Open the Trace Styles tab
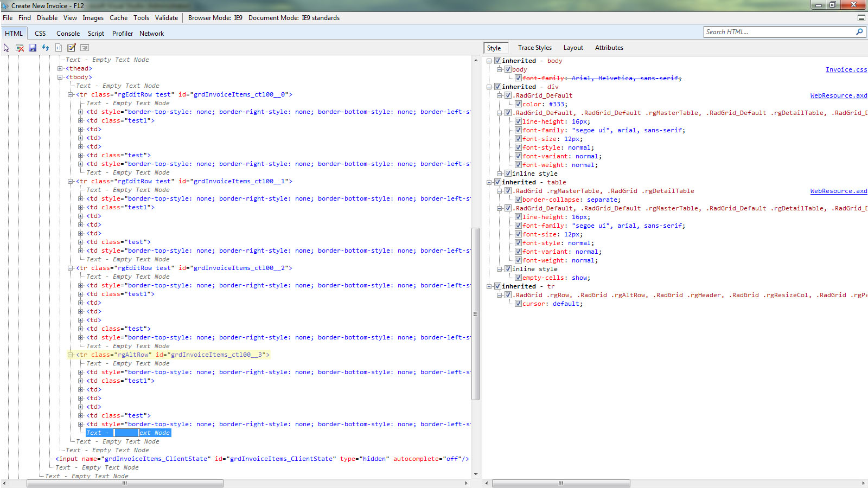This screenshot has height=488, width=868. 534,48
